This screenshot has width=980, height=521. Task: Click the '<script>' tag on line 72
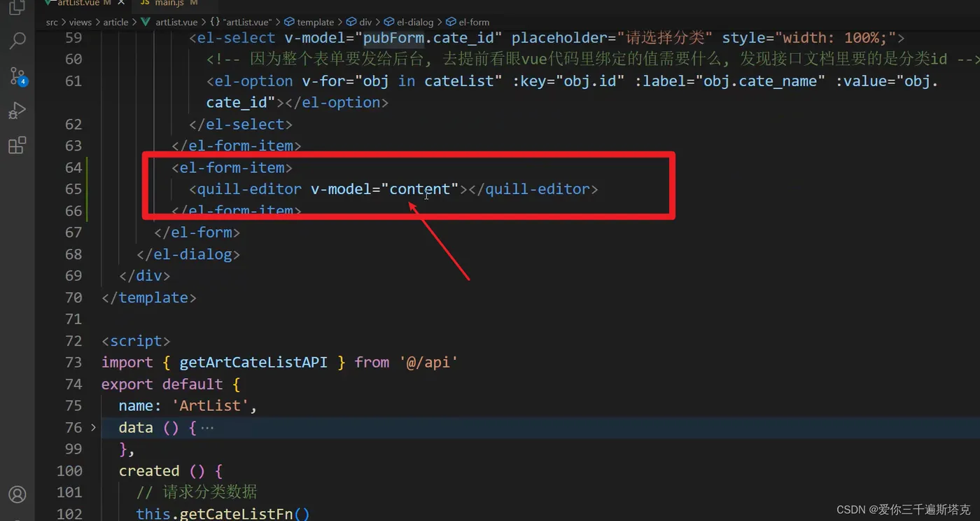point(136,341)
